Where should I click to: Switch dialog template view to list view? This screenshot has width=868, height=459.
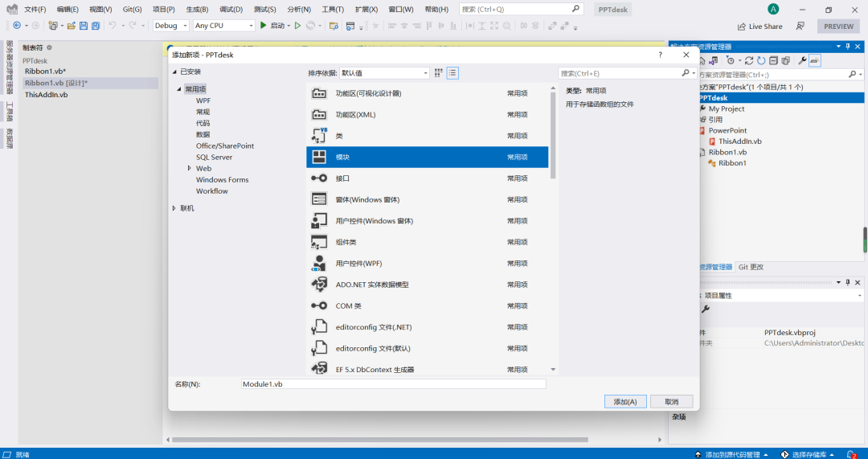click(x=452, y=73)
